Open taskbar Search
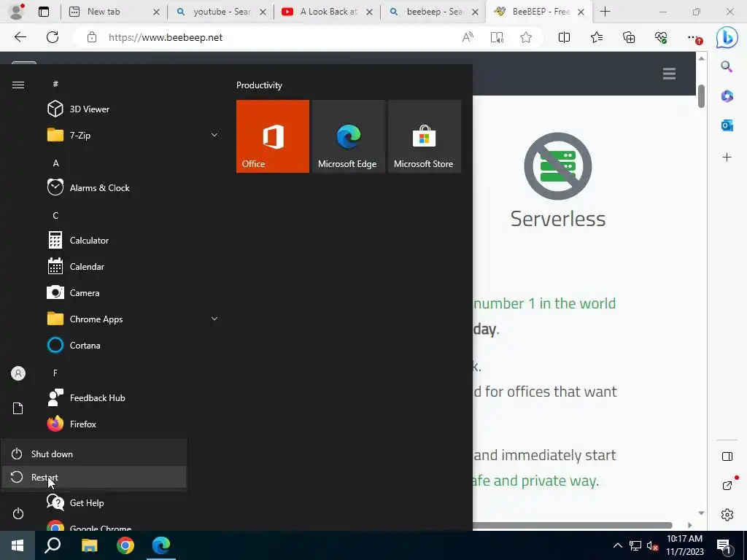Image resolution: width=747 pixels, height=560 pixels. [x=53, y=545]
